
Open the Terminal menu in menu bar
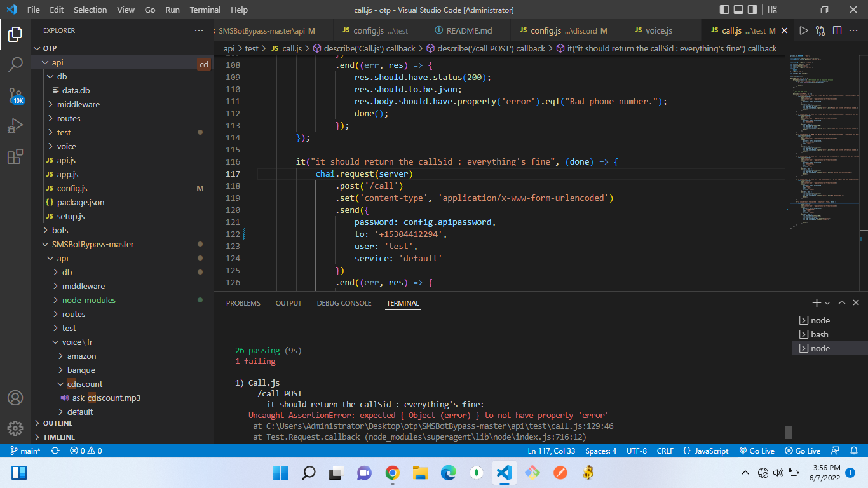[205, 10]
